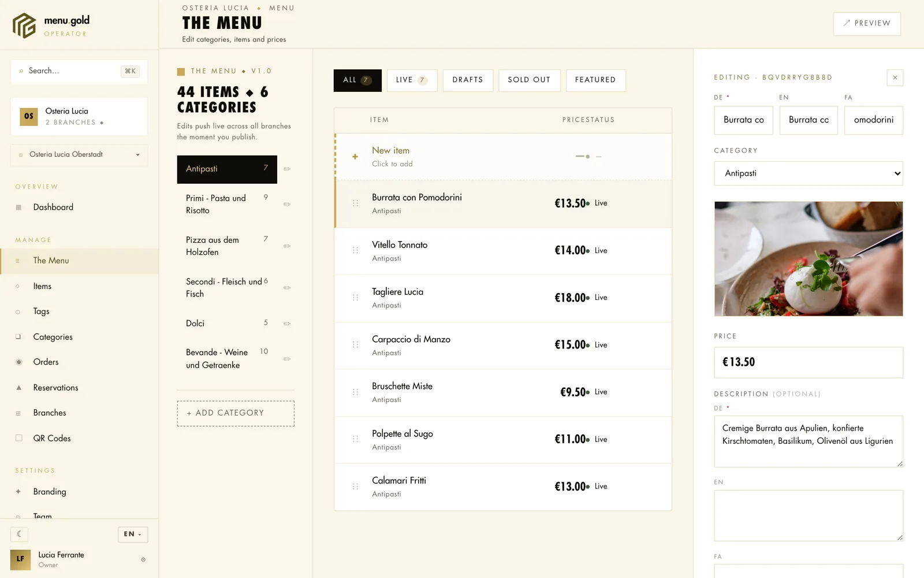Click the drag handle for Calamari Fritti

pyautogui.click(x=356, y=487)
